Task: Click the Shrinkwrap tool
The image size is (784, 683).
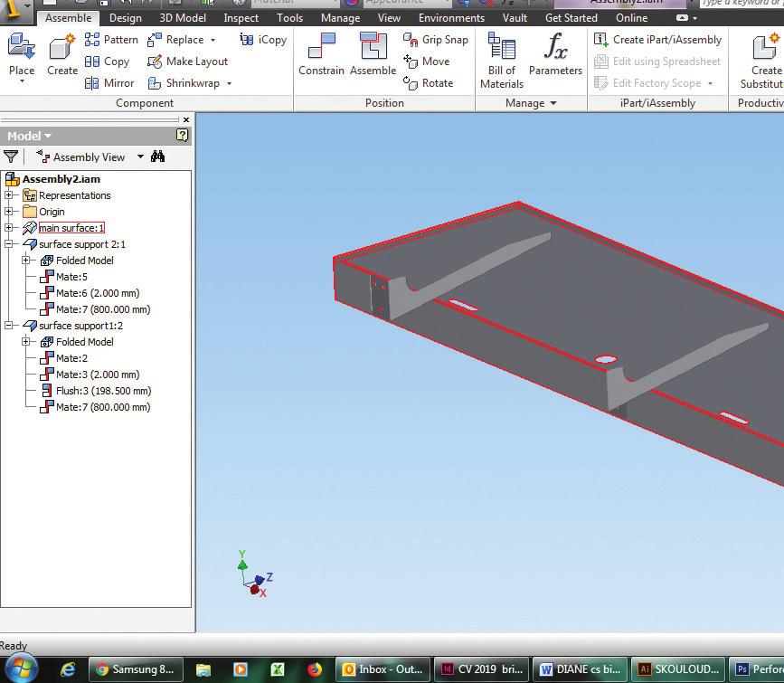Action: click(184, 83)
